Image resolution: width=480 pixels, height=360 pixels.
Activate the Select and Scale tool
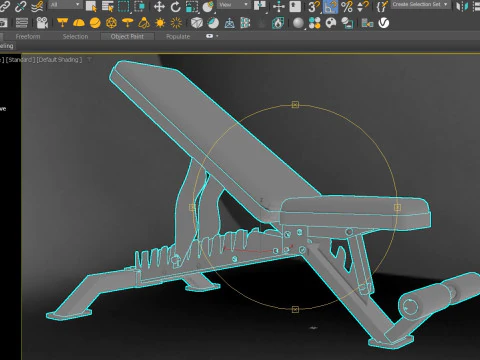click(x=192, y=7)
